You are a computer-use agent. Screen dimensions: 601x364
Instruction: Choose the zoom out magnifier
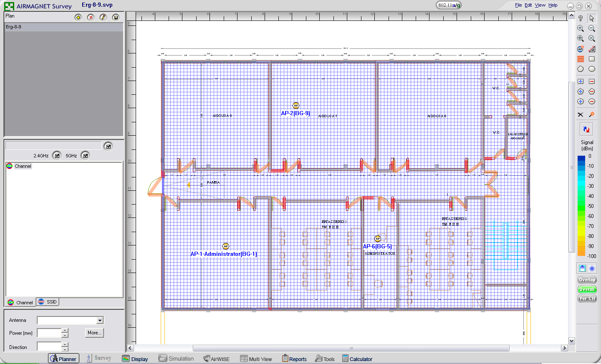coord(592,28)
